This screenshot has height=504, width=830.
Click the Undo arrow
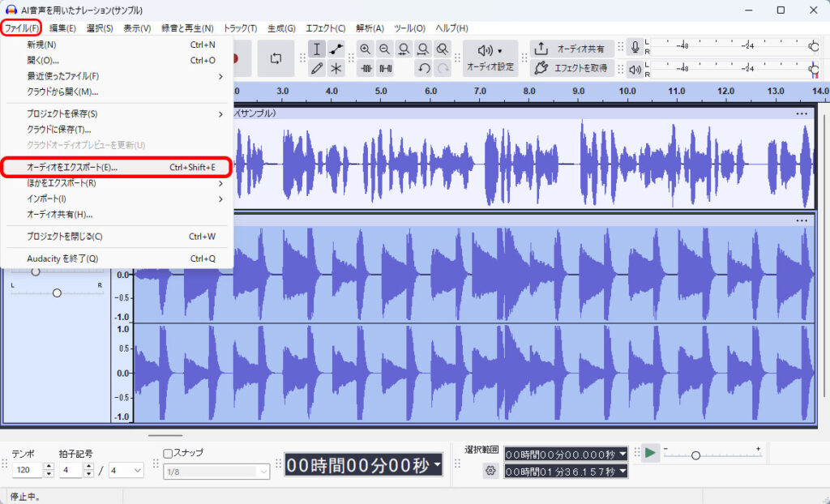[423, 68]
